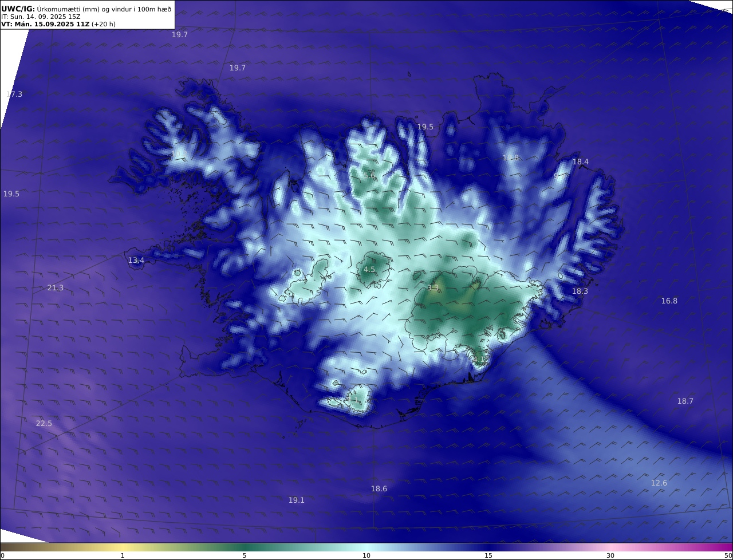Click the 5 tick label on the colour scale

pos(245,555)
